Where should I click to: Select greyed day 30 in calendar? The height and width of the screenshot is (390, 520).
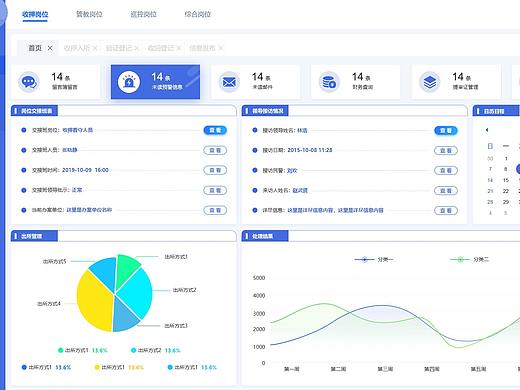(x=490, y=158)
